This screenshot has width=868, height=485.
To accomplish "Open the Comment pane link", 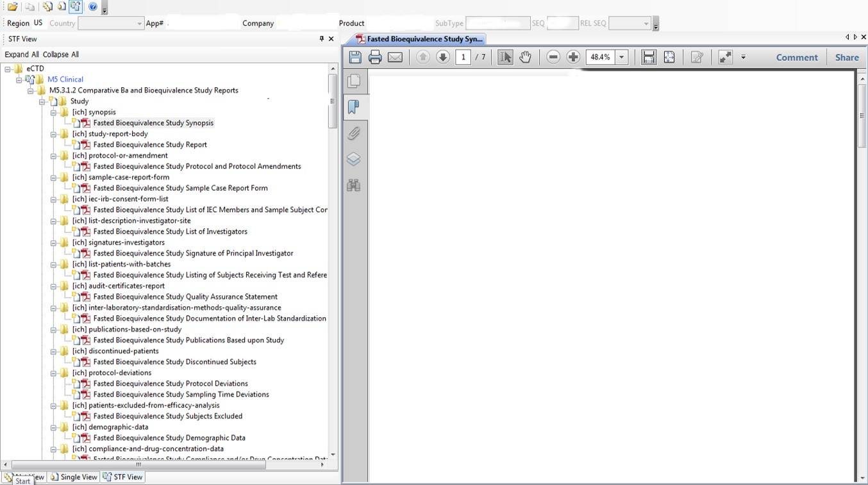I will 796,57.
